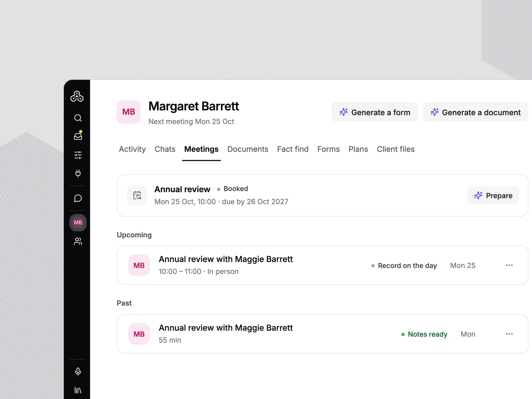This screenshot has height=399, width=532.
Task: Click the Mon 25 date label
Action: [x=463, y=266]
